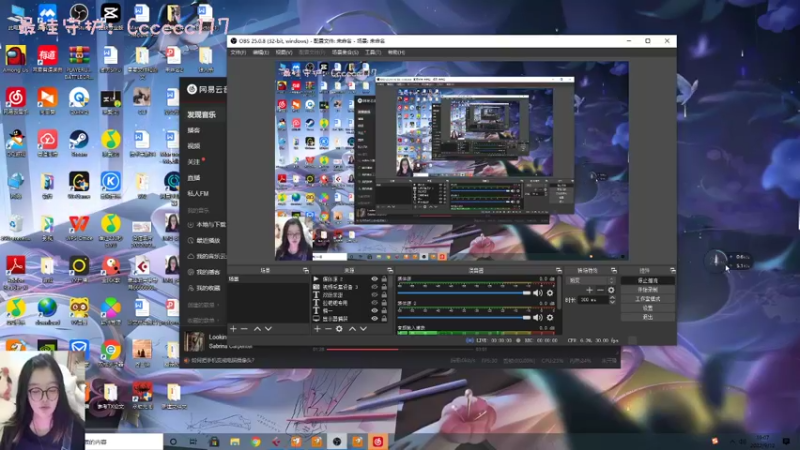Add a new source with the plus icon

coord(317,329)
